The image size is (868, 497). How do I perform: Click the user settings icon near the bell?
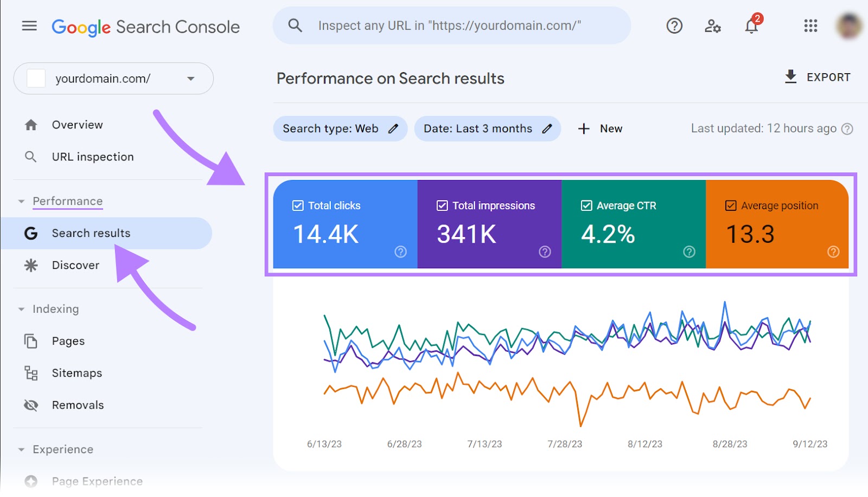712,26
